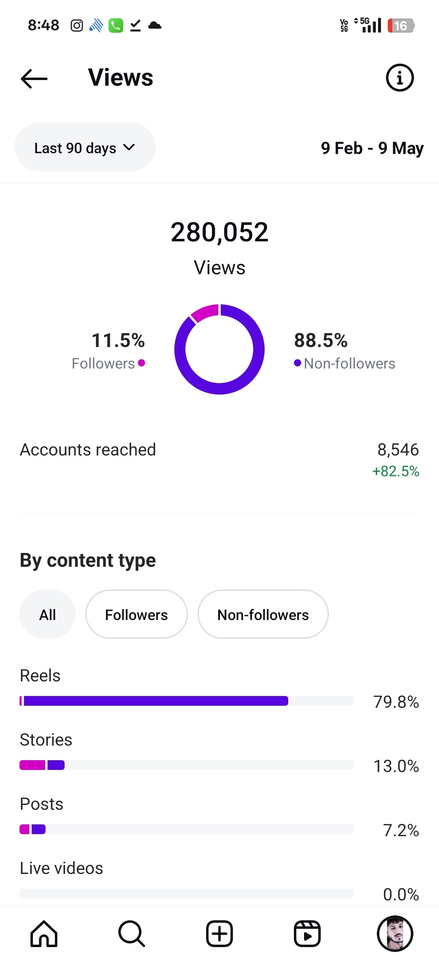Select the All filter chip

point(48,614)
